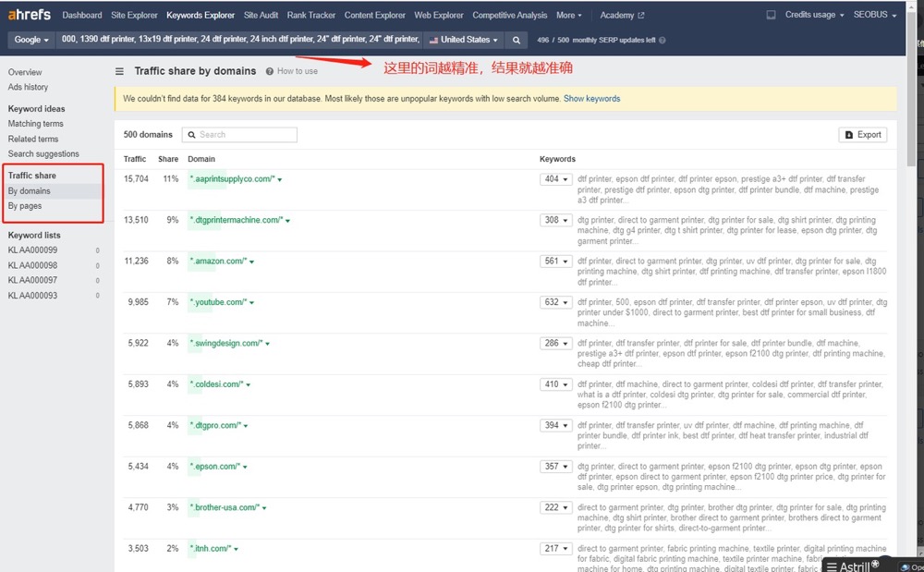Expand the More menu in top navigation

[x=568, y=16]
